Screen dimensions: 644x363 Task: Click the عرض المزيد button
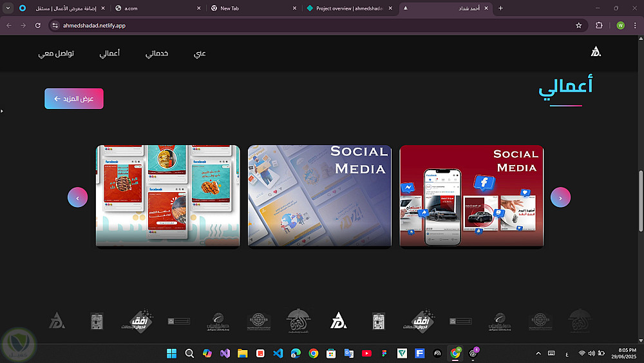tap(74, 99)
